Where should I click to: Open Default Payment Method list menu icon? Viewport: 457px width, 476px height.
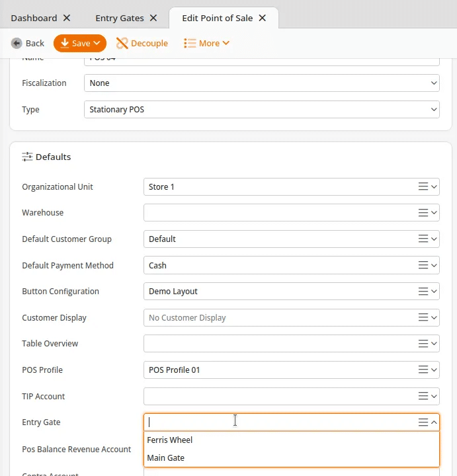coord(423,265)
